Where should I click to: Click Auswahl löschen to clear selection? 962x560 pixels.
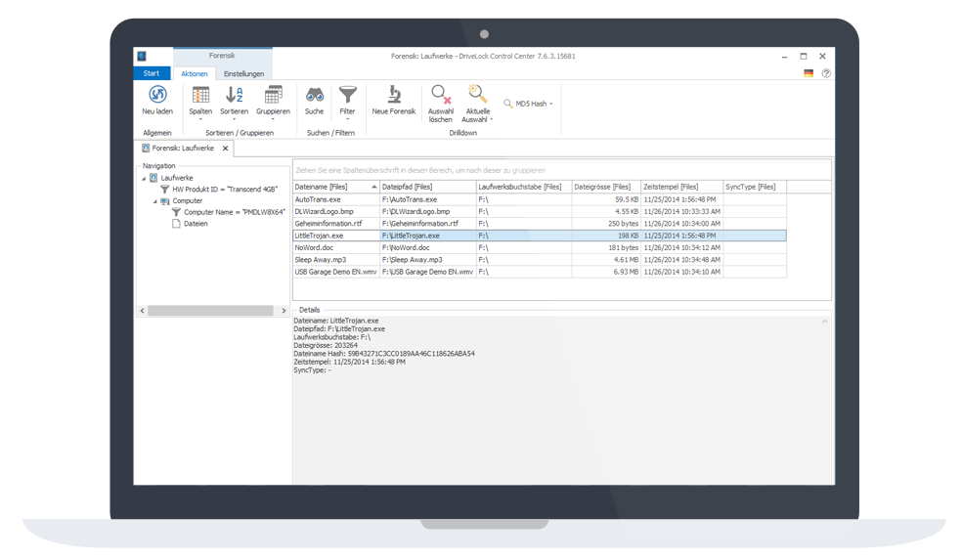(x=441, y=96)
